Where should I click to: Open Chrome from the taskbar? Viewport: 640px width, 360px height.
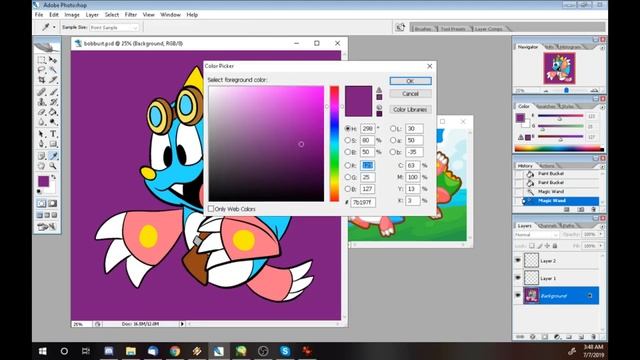[x=175, y=351]
